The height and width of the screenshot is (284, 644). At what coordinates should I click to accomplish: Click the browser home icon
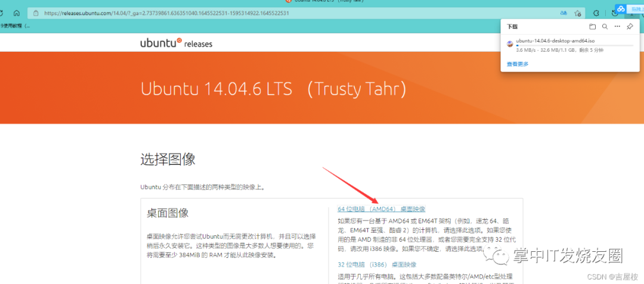17,13
